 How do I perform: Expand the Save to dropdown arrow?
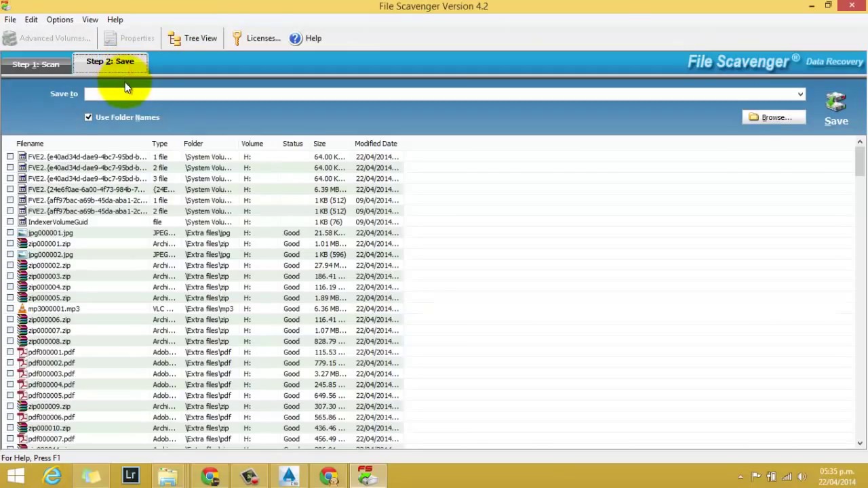tap(800, 94)
